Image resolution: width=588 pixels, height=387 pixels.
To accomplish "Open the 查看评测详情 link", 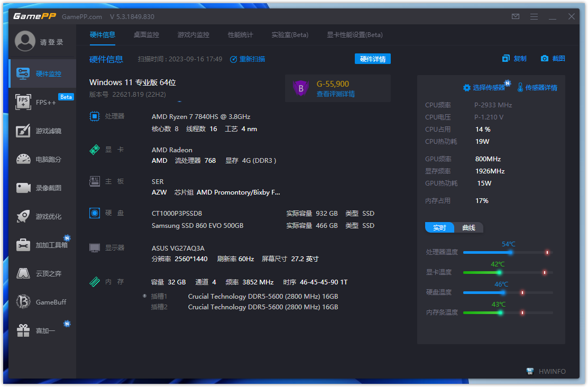I will point(336,94).
